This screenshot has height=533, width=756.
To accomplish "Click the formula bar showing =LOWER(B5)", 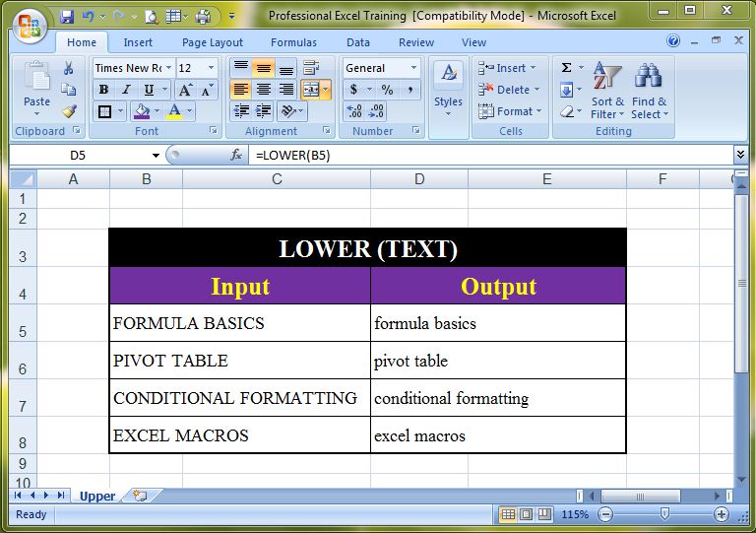I will pos(491,156).
